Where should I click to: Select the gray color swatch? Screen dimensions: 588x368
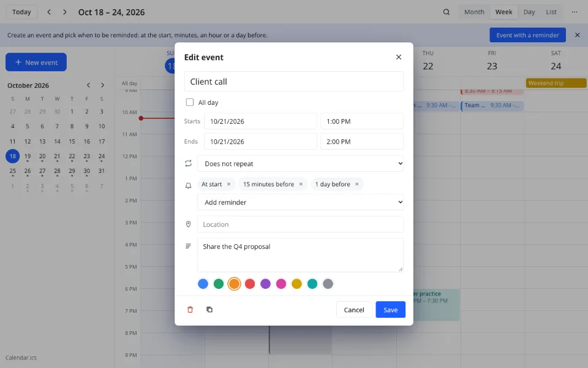point(328,284)
